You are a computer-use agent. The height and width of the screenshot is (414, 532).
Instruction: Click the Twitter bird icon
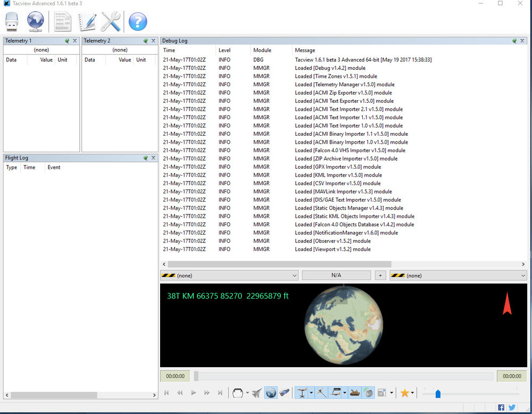coord(512,408)
